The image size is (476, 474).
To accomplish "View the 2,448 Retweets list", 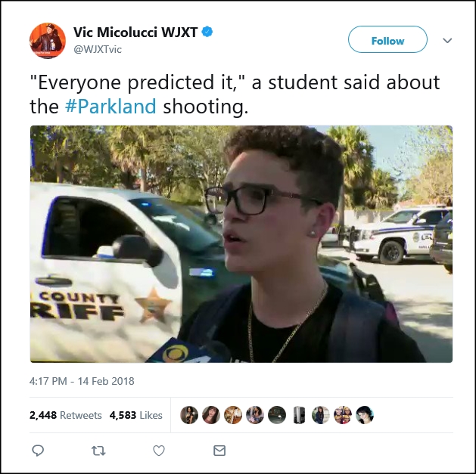I will click(66, 415).
